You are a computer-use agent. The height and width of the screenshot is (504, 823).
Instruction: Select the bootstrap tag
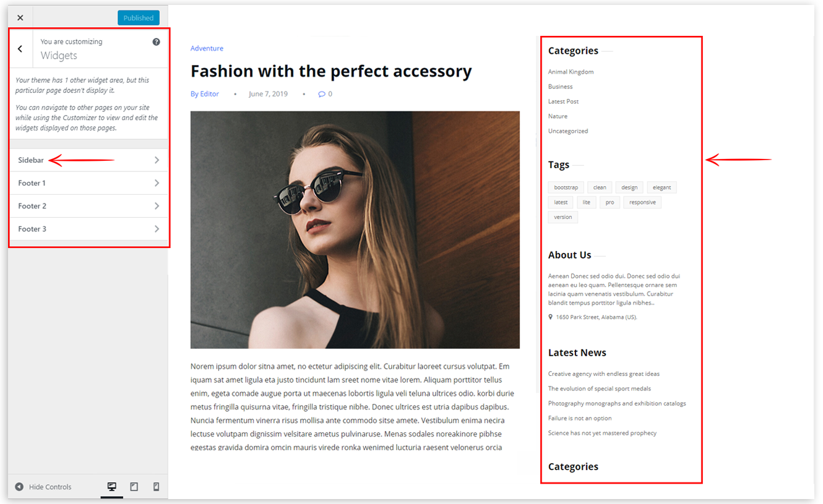(566, 187)
